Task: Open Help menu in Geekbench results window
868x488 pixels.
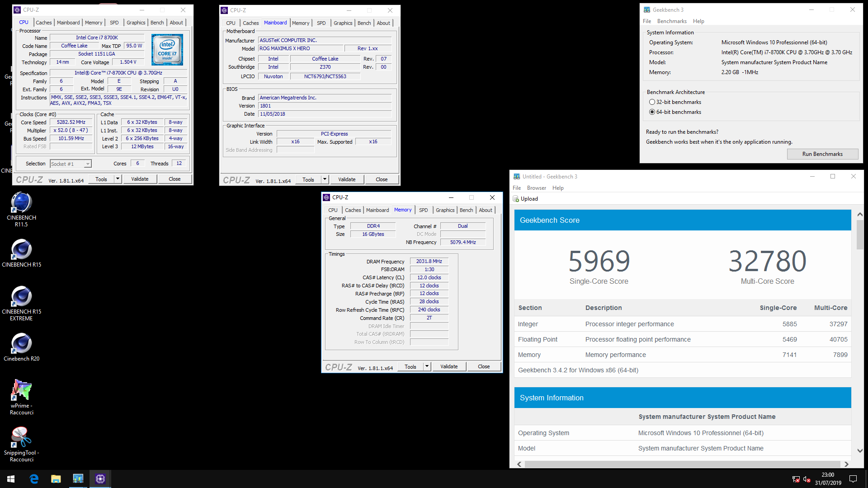Action: [558, 188]
